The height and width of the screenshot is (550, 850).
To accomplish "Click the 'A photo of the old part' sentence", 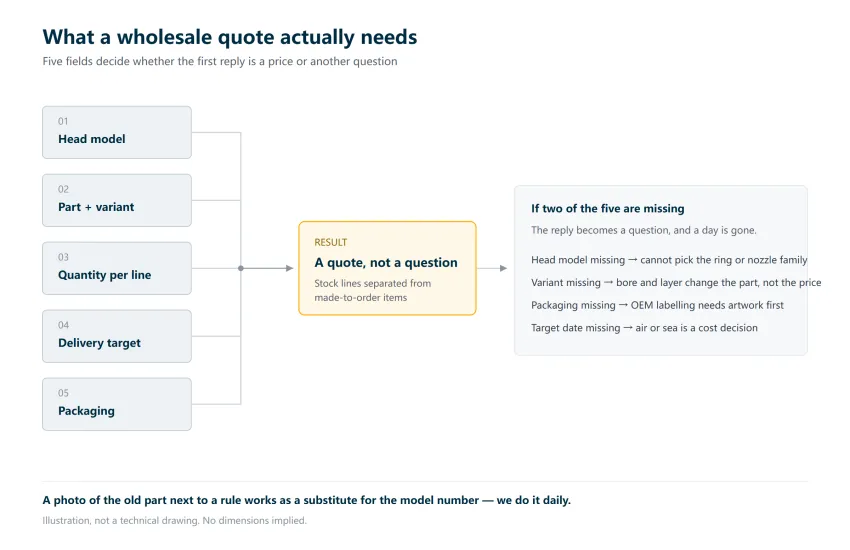I will tap(306, 500).
